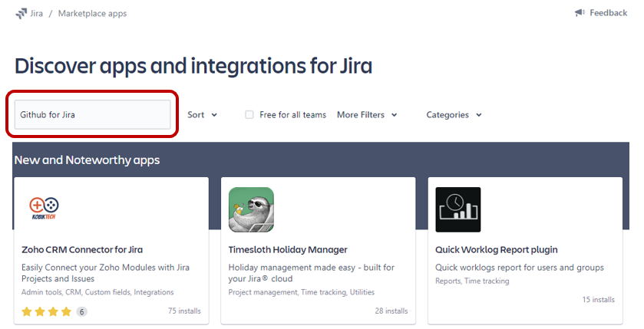Image resolution: width=644 pixels, height=329 pixels.
Task: Click the review count badge showing 6
Action: tap(81, 312)
